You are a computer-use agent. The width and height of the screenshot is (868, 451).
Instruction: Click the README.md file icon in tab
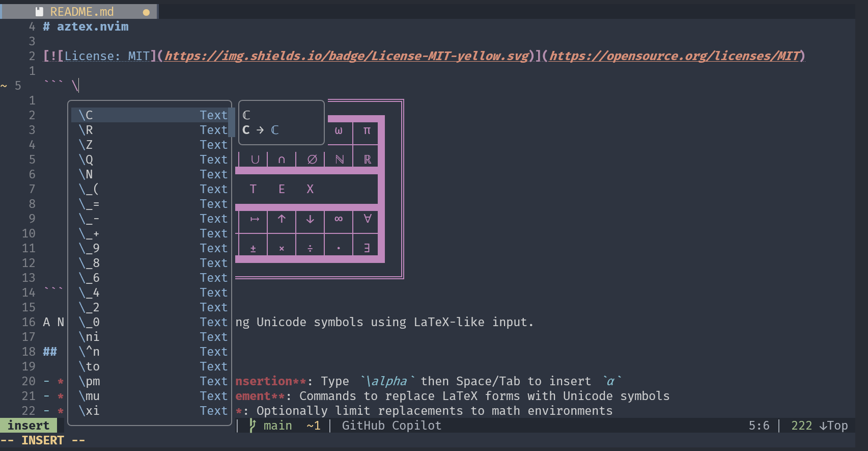pos(39,11)
